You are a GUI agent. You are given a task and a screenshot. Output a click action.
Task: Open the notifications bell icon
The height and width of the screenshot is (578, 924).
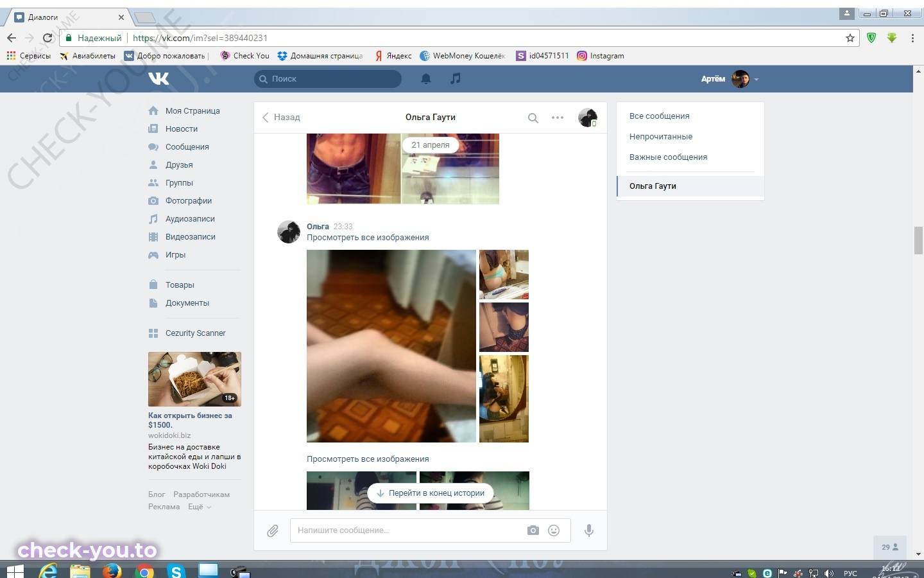pyautogui.click(x=426, y=78)
